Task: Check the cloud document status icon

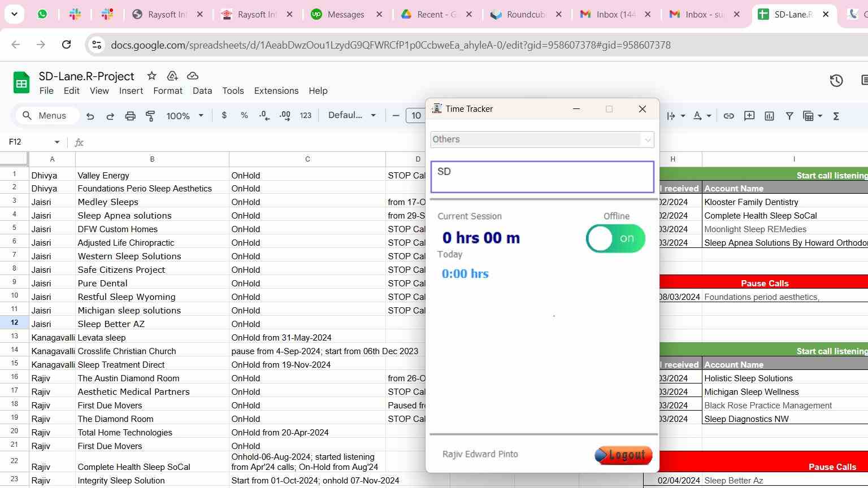Action: [193, 76]
